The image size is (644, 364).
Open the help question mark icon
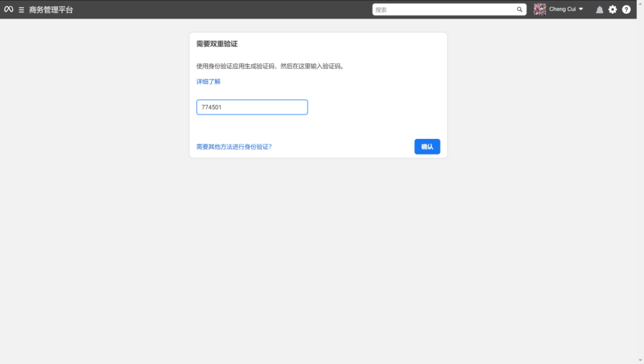626,9
